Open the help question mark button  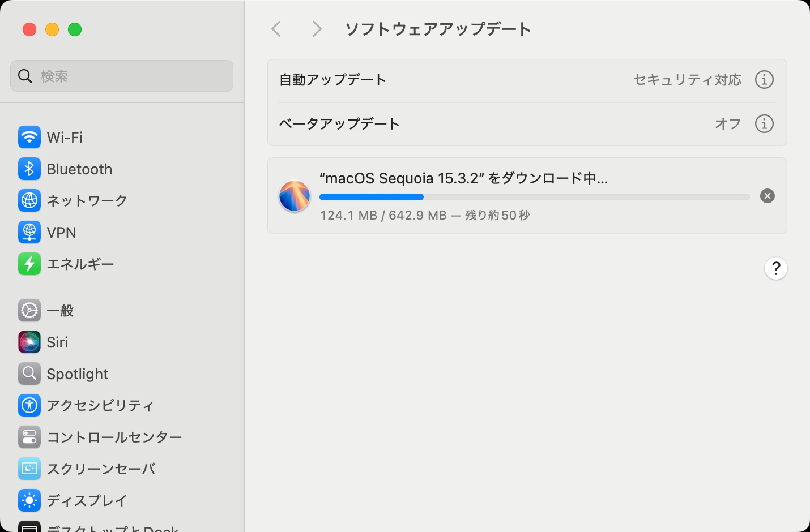point(776,268)
